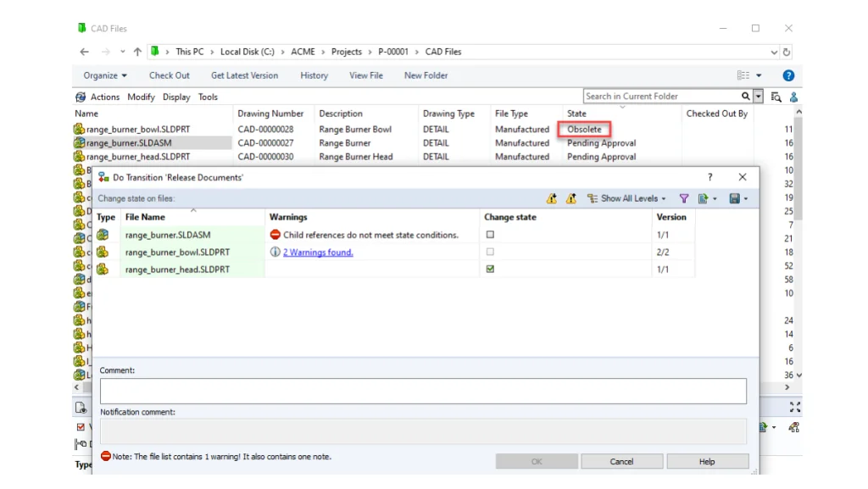The width and height of the screenshot is (868, 489).
Task: Expand the search options dropdown arrow
Action: (758, 97)
